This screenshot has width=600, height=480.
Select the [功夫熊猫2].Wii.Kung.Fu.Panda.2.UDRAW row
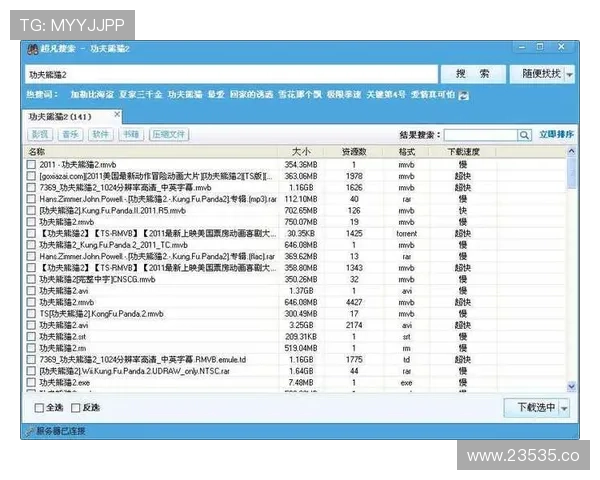tap(295, 371)
